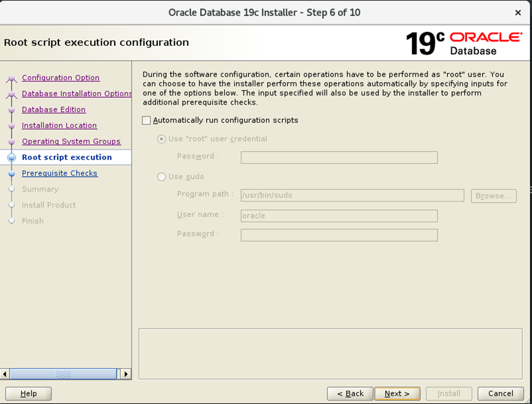Click the Install button
Viewport: 532px width, 404px height.
[449, 393]
